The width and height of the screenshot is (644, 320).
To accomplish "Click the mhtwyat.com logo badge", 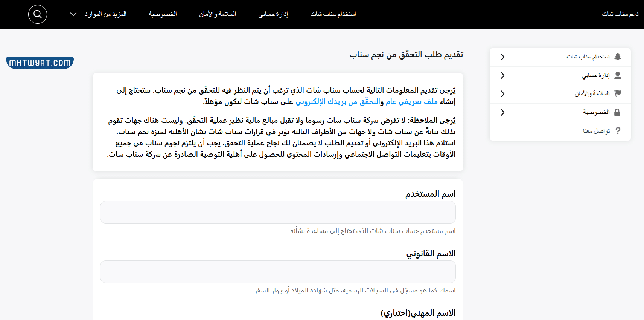I will (x=40, y=63).
